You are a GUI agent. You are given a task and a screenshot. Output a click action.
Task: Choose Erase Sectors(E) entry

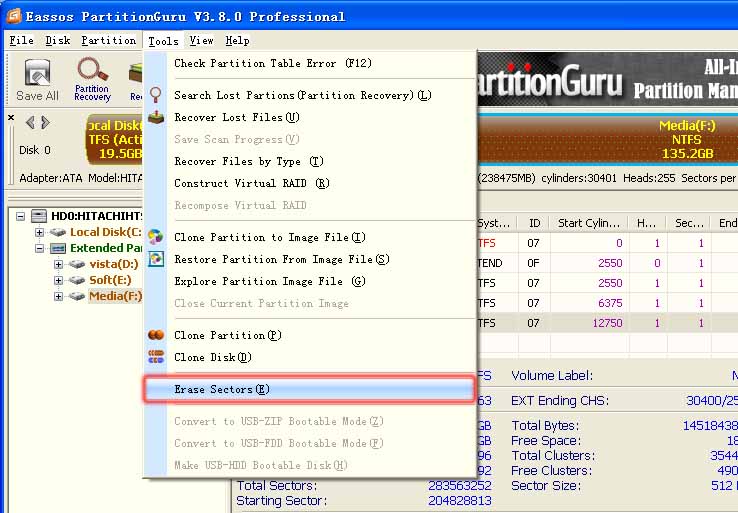point(310,389)
